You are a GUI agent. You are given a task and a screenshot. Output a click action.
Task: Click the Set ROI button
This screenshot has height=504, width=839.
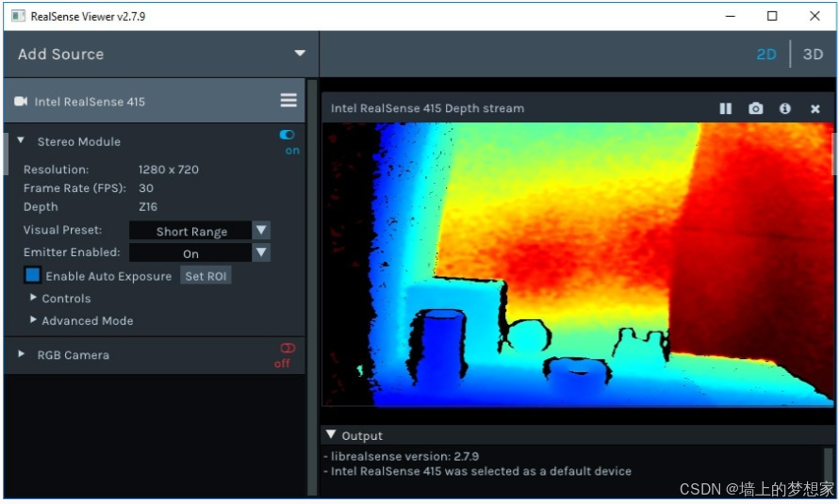[206, 276]
